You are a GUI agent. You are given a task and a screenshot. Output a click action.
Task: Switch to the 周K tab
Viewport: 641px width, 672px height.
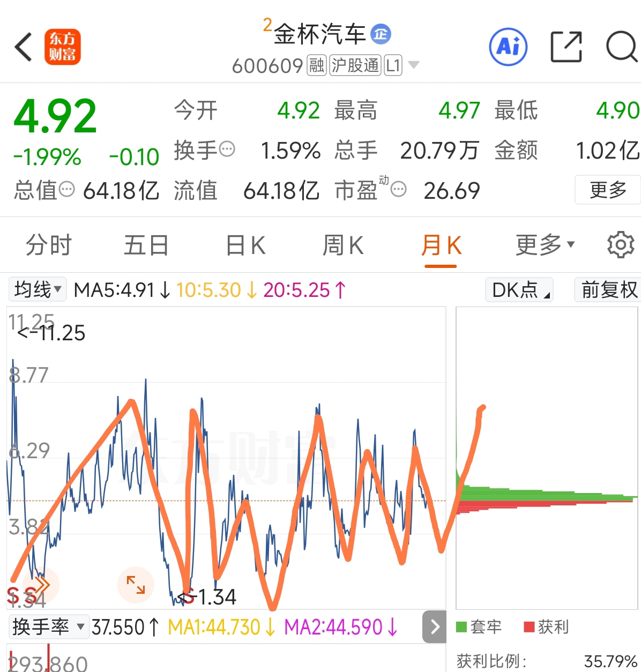click(x=343, y=245)
